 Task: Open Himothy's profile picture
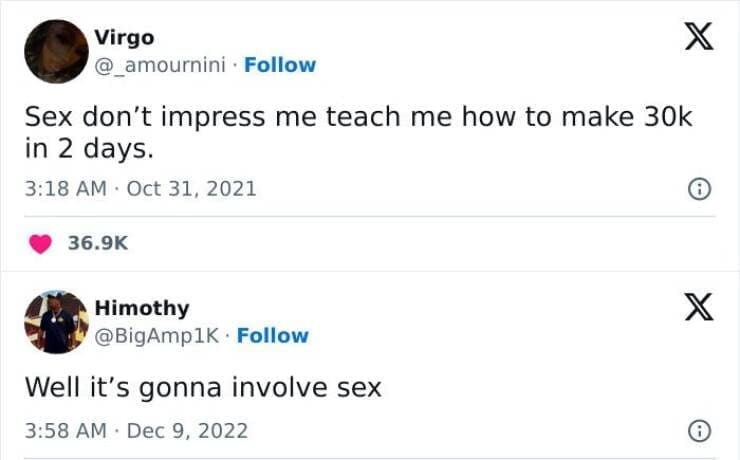coord(56,322)
